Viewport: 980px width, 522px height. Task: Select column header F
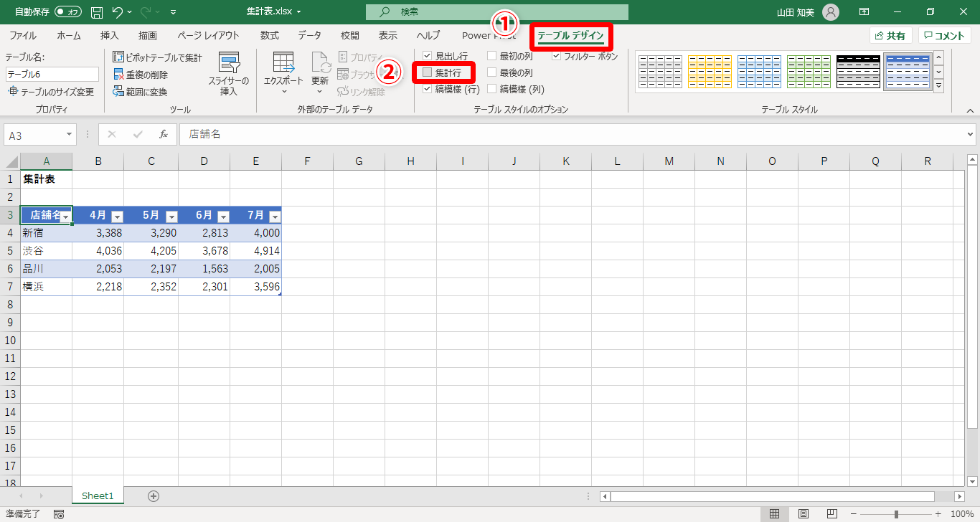[x=307, y=161]
